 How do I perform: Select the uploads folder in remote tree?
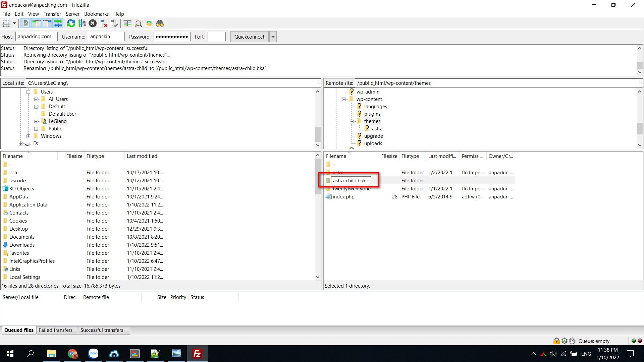[373, 143]
